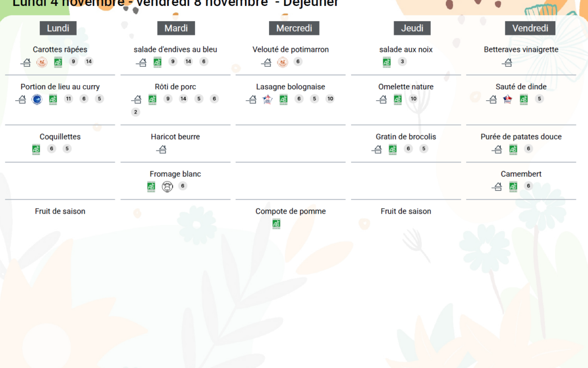The height and width of the screenshot is (368, 588).
Task: Click the orange round label icon under Velouté de potimarron
Action: [x=283, y=62]
